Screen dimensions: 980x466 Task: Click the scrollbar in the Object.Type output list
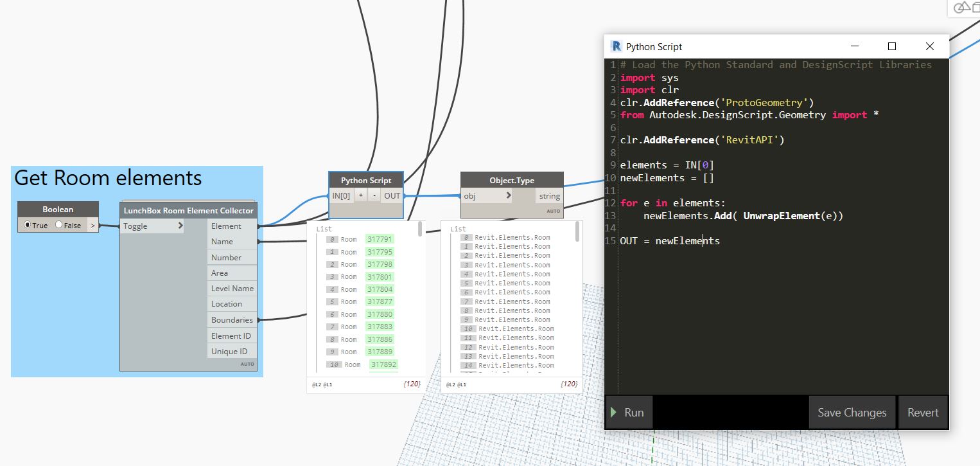578,231
